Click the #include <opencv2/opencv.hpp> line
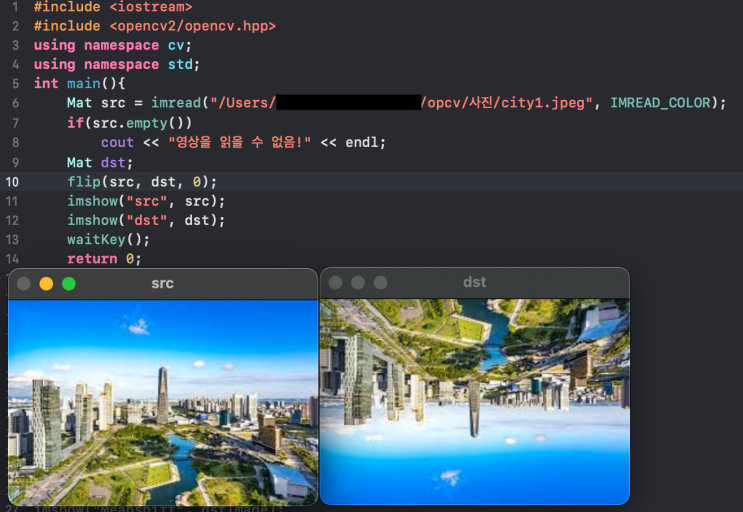The width and height of the screenshot is (743, 512). click(154, 26)
